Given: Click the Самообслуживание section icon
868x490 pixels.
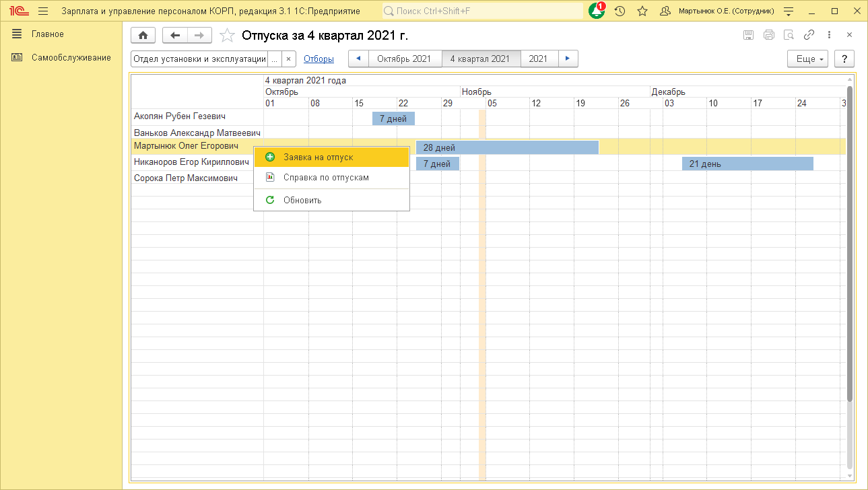Looking at the screenshot, I should pyautogui.click(x=17, y=57).
